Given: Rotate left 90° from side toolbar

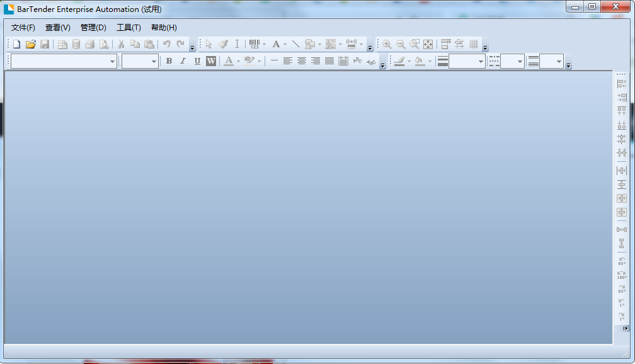Looking at the screenshot, I should 622,261.
